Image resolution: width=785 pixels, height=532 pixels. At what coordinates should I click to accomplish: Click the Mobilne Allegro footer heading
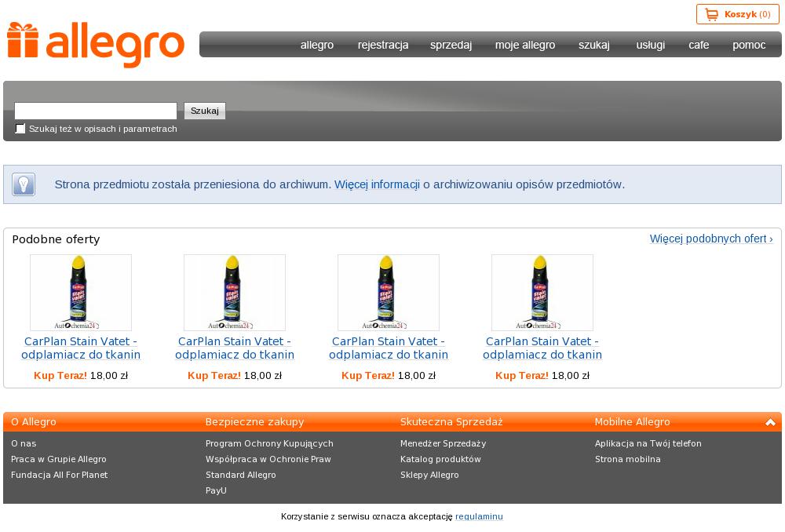(632, 422)
